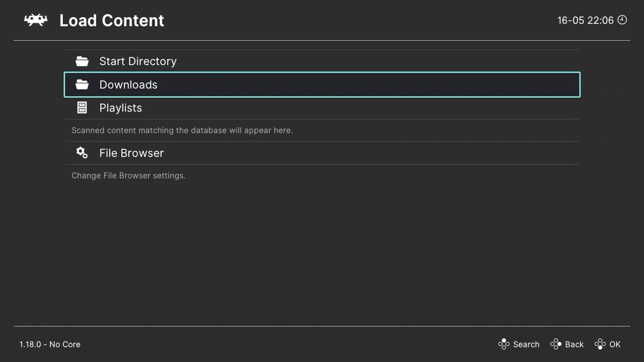Click the 1.18.0 - No Core status text
644x362 pixels.
click(50, 344)
